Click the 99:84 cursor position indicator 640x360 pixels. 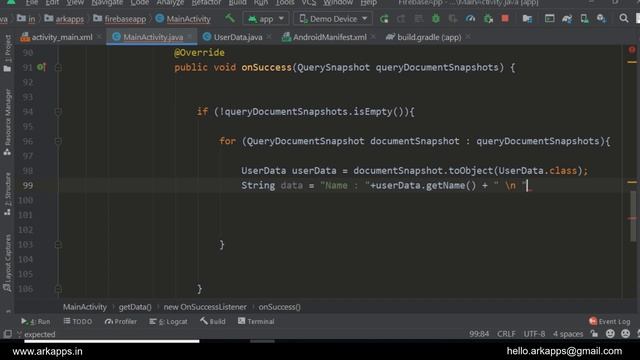pyautogui.click(x=479, y=334)
